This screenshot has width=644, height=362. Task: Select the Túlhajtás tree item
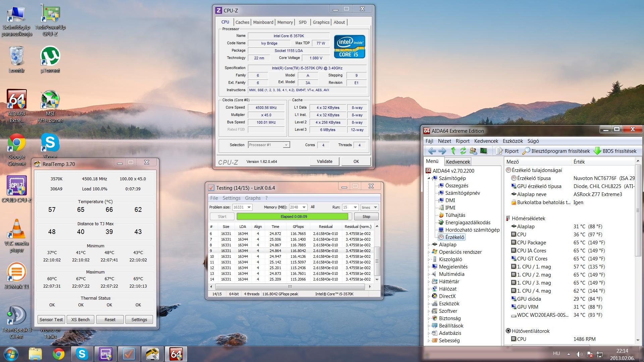point(455,215)
